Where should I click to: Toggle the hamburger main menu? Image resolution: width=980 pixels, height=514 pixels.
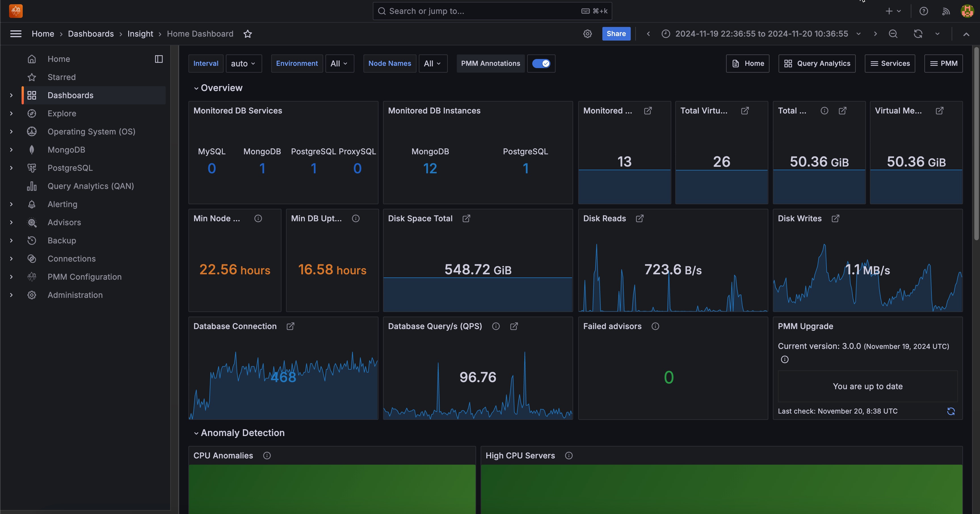pos(16,34)
